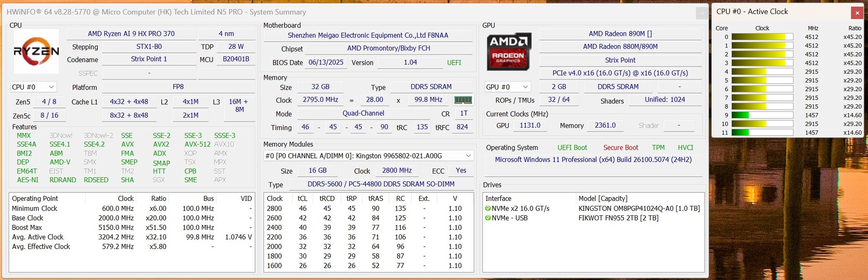868x280 pixels.
Task: Select the KINGSTON OM8PGP41024Q-A0 drive entry
Action: click(x=639, y=209)
